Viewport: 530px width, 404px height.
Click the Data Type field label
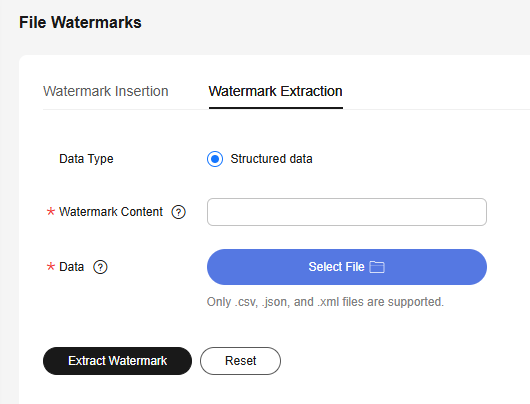point(86,159)
